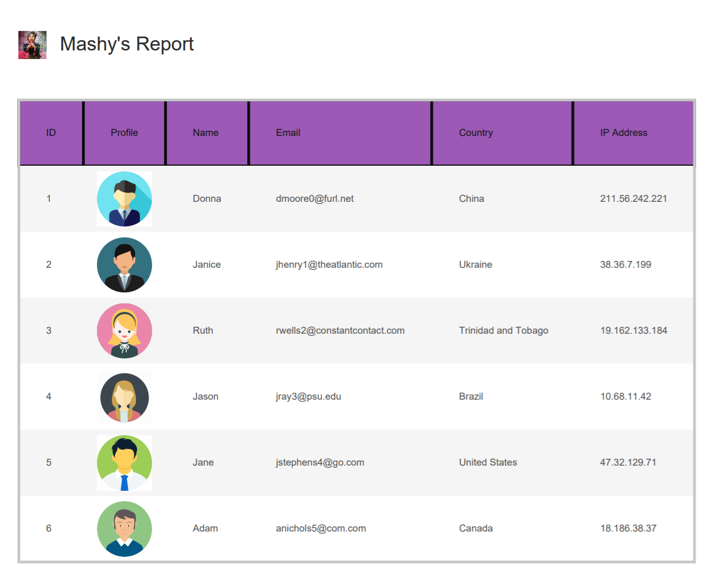Click the Country column header
728x582 pixels.
pos(502,133)
